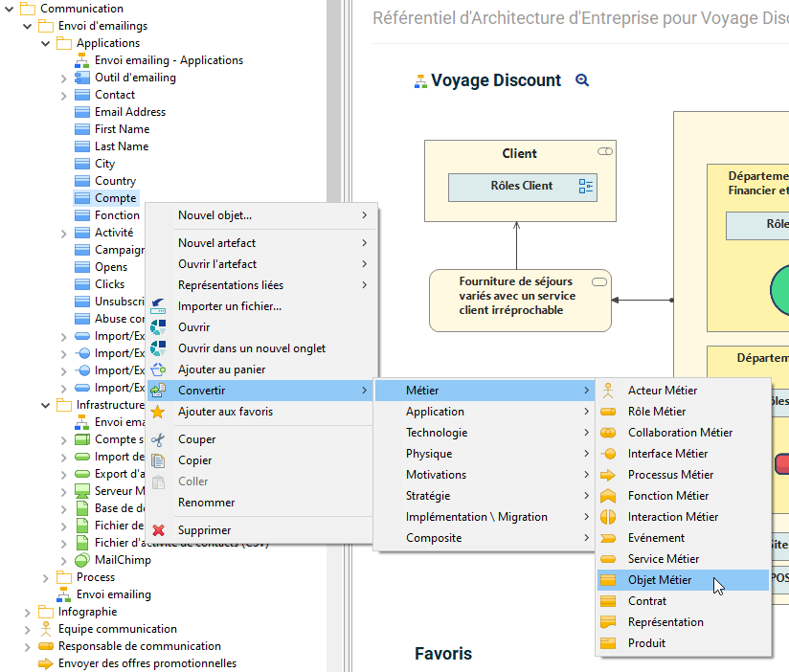Click the Contrat icon

click(x=608, y=601)
